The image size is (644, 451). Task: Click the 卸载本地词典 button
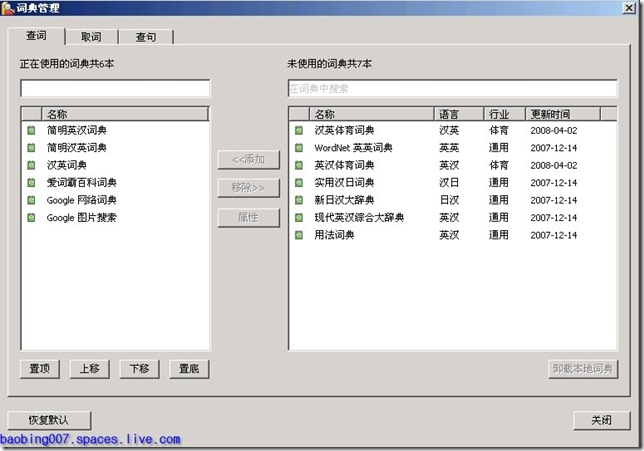[x=583, y=369]
